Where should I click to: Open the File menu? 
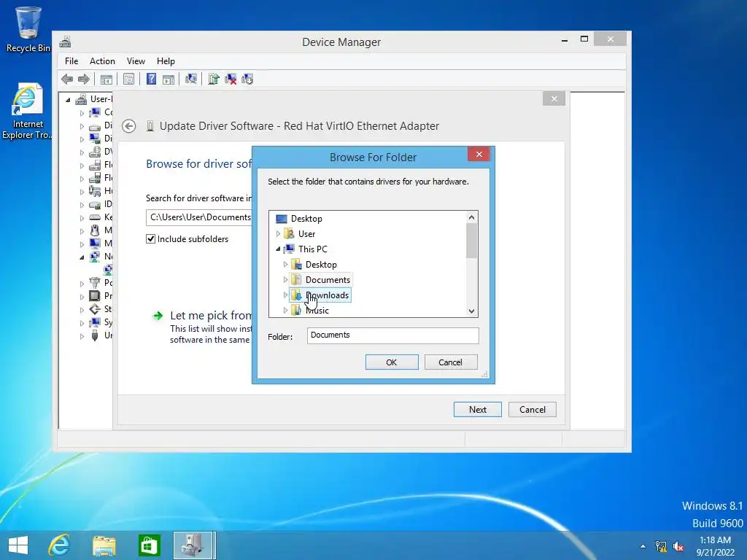coord(71,61)
